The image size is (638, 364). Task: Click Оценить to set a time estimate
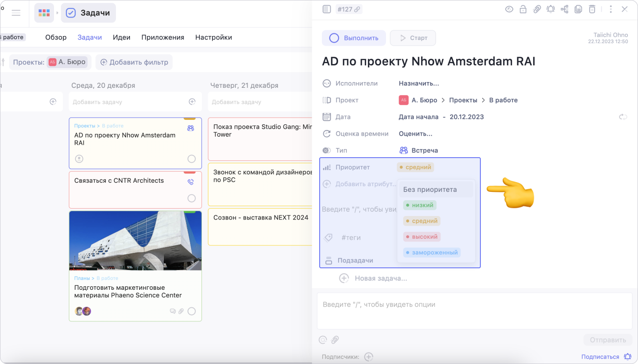415,133
